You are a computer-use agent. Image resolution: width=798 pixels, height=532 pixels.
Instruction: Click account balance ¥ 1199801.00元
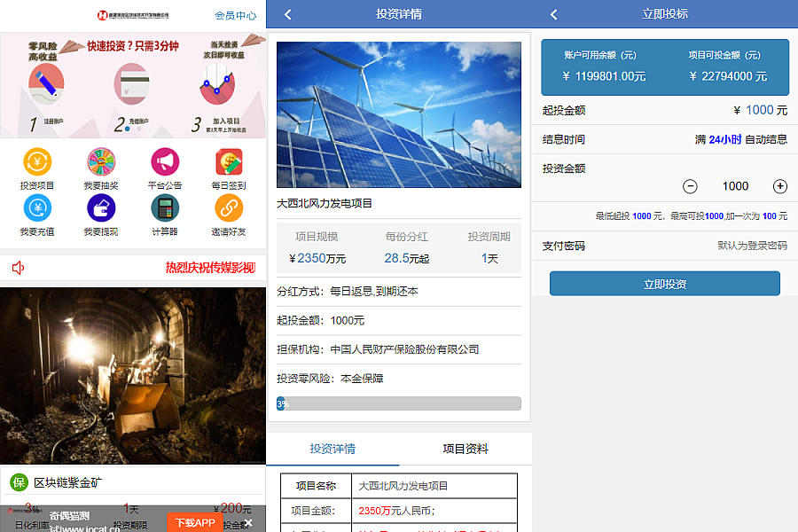[x=604, y=76]
